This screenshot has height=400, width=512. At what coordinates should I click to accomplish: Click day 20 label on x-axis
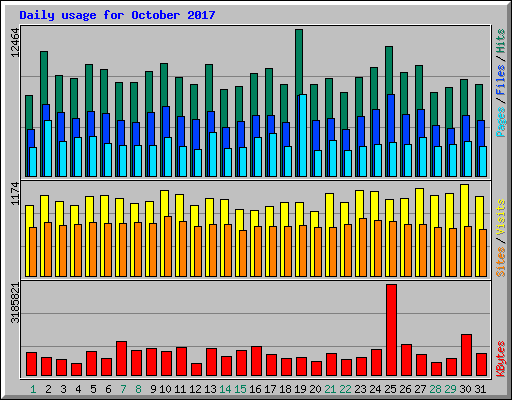pos(315,389)
